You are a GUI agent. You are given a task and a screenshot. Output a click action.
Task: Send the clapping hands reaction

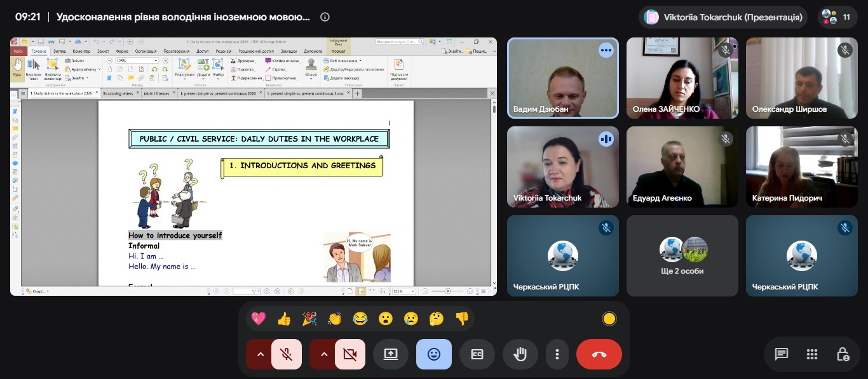coord(335,318)
